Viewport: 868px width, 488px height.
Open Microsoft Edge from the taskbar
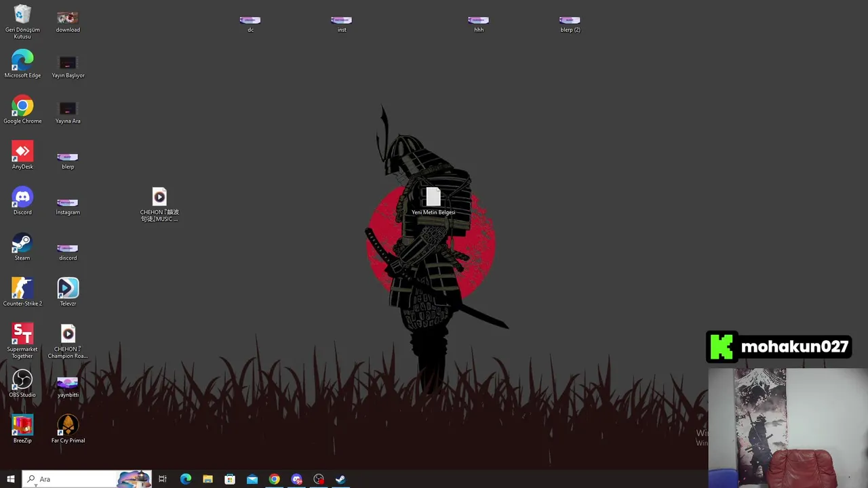[185, 479]
